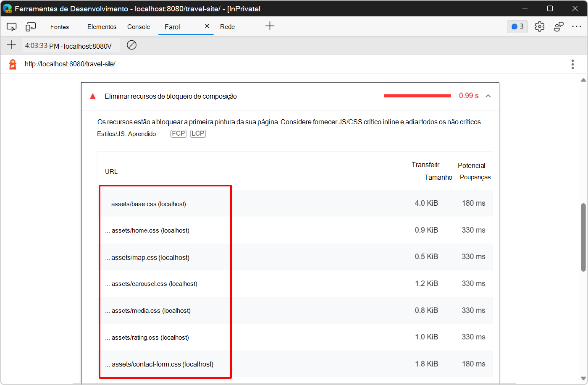Click the LCP filter chip

[x=197, y=134]
